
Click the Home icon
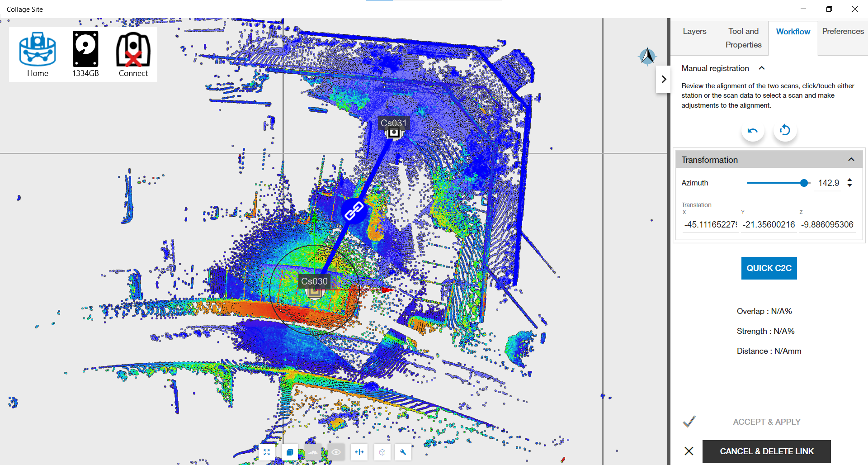[38, 54]
